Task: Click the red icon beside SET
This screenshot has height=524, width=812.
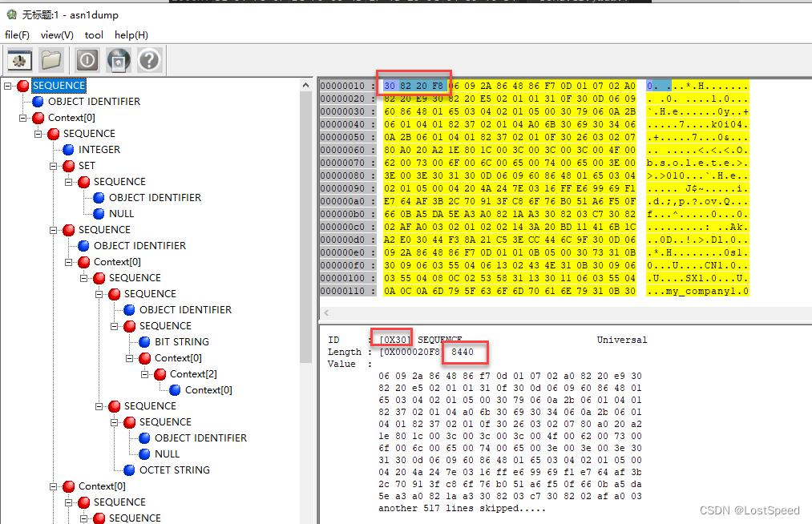Action: point(68,166)
